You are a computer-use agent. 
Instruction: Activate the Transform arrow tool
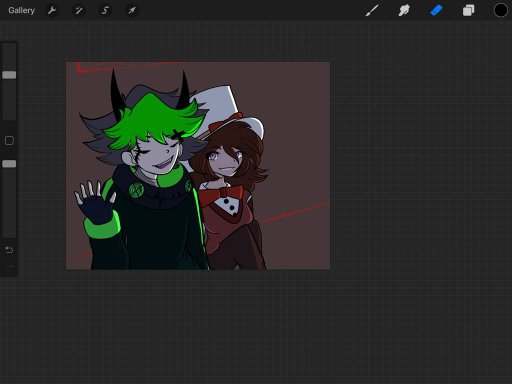click(x=132, y=11)
